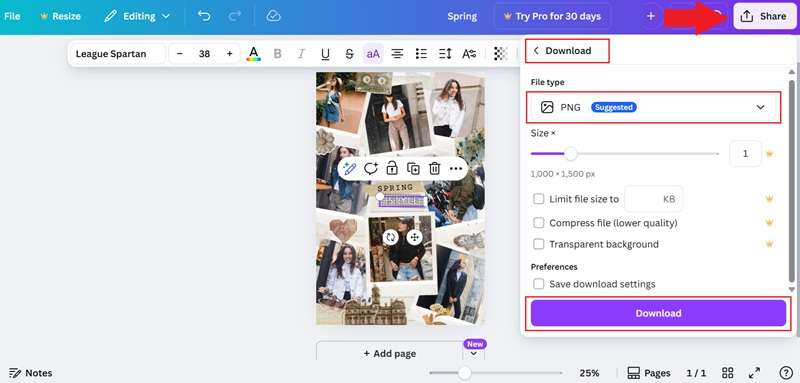The height and width of the screenshot is (383, 800).
Task: Adjust the canvas zoom slider
Action: [464, 373]
